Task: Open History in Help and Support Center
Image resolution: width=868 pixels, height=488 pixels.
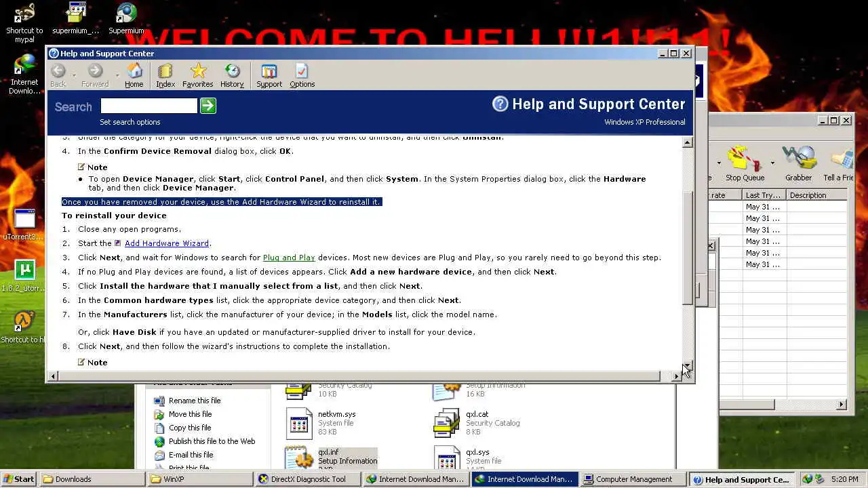Action: coord(232,75)
